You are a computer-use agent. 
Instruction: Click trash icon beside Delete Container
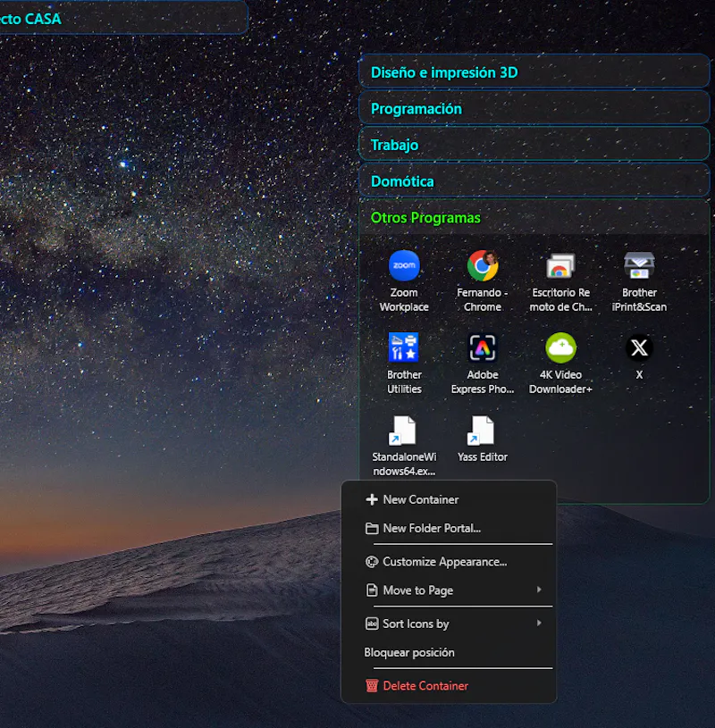pyautogui.click(x=372, y=686)
